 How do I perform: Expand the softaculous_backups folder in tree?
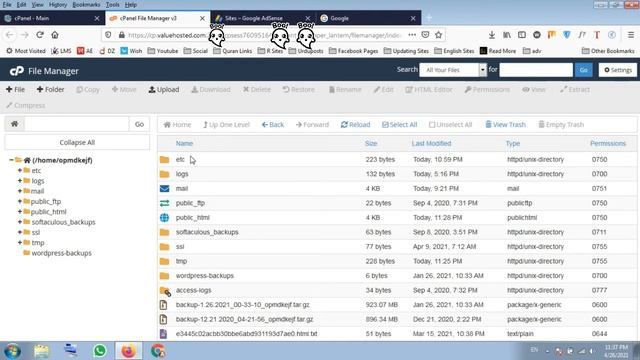click(20, 222)
